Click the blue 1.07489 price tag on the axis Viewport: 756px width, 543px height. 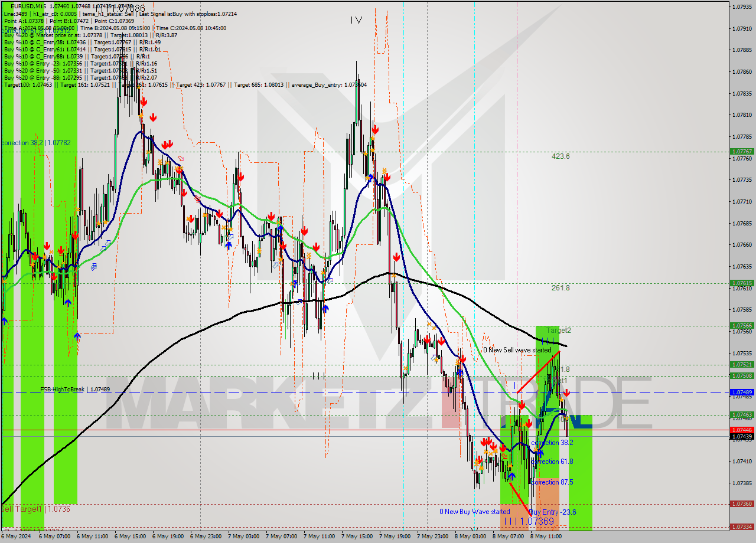pyautogui.click(x=742, y=391)
